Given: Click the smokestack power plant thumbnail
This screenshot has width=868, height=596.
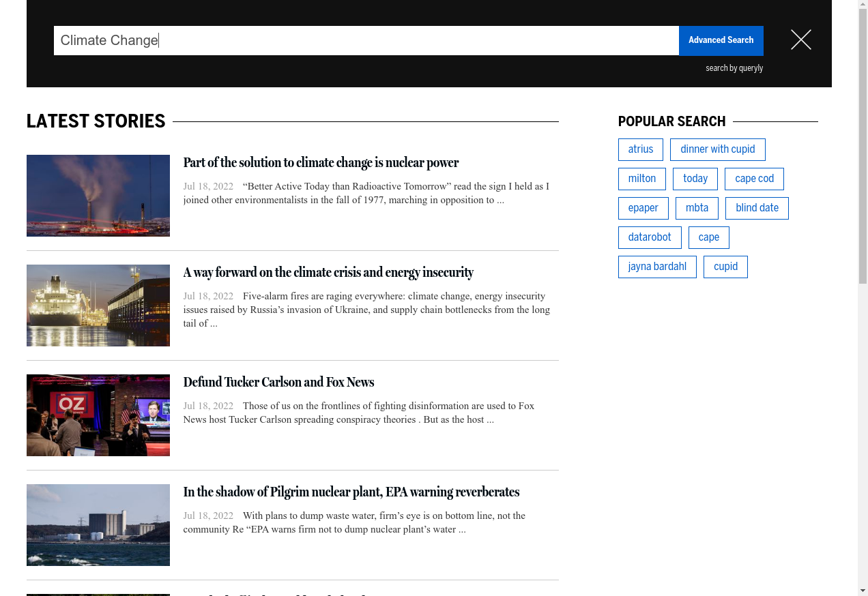Looking at the screenshot, I should (x=98, y=196).
